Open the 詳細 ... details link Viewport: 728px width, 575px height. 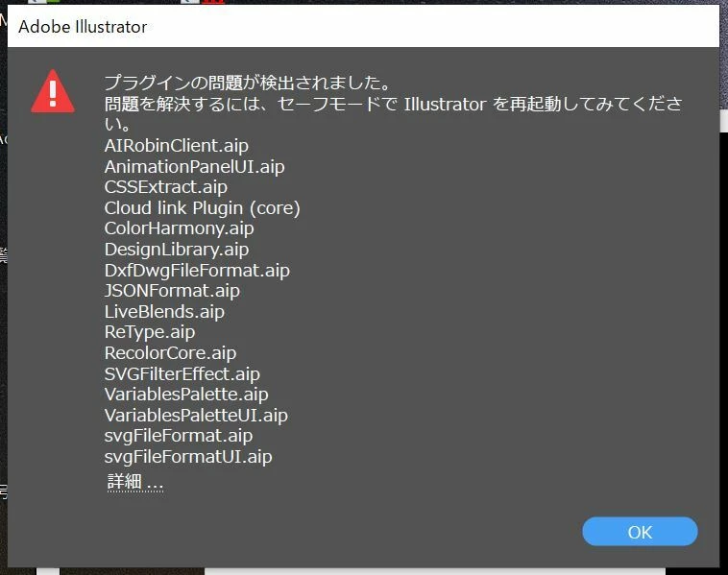coord(135,482)
